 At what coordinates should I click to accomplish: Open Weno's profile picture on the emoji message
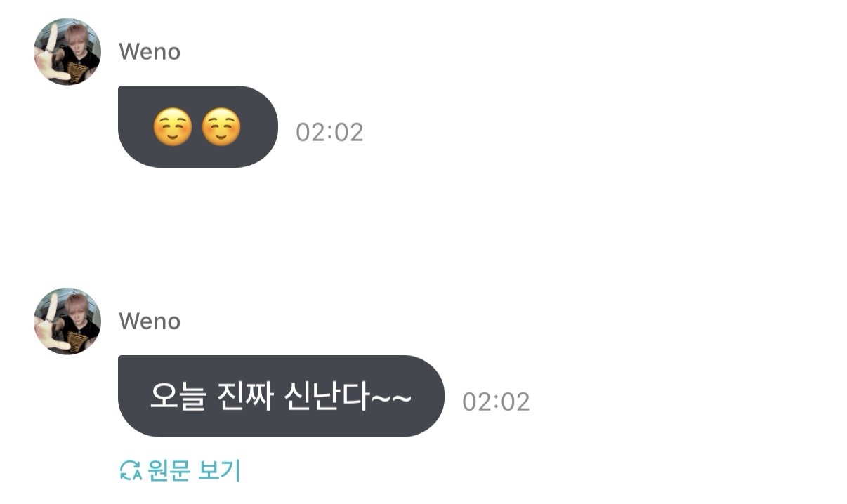pos(67,52)
